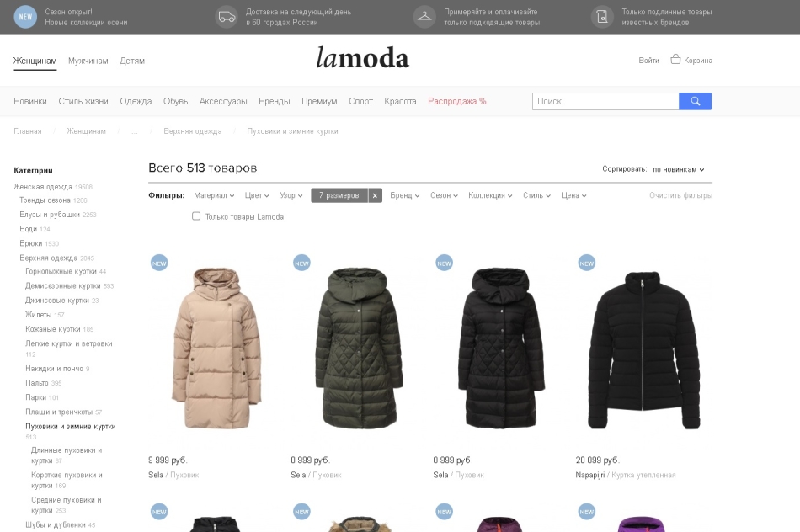Open the sort dropdown по новинкам

(x=679, y=169)
